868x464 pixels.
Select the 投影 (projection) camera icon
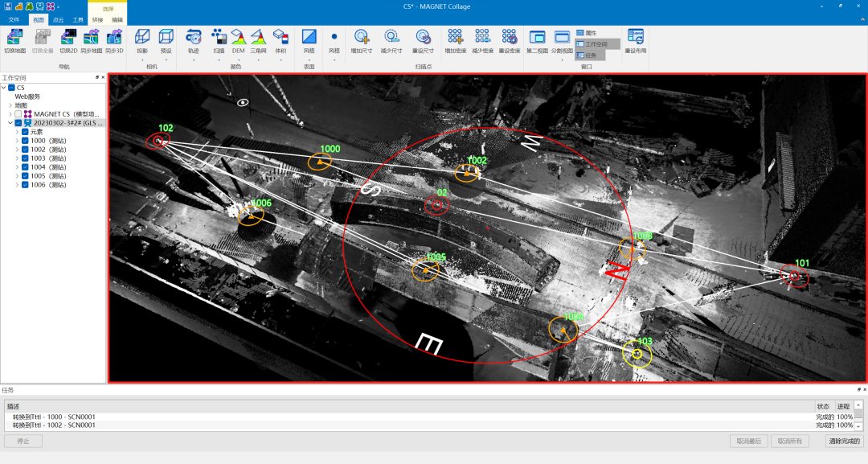point(142,37)
